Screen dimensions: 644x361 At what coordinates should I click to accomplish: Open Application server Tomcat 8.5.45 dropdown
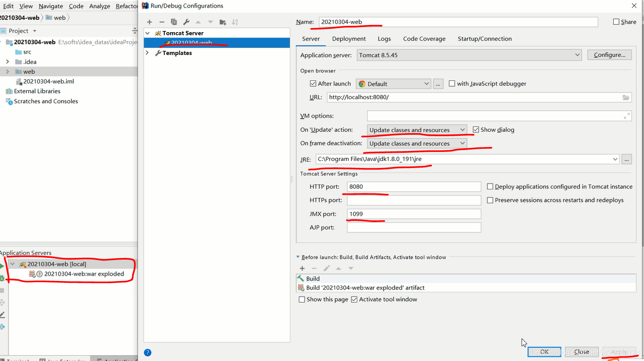[469, 55]
